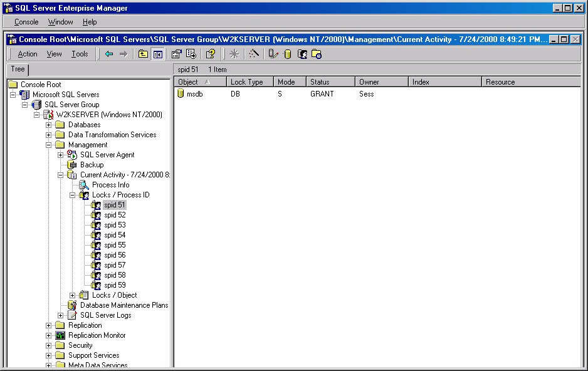
Task: Select Process Info in the tree
Action: [110, 185]
